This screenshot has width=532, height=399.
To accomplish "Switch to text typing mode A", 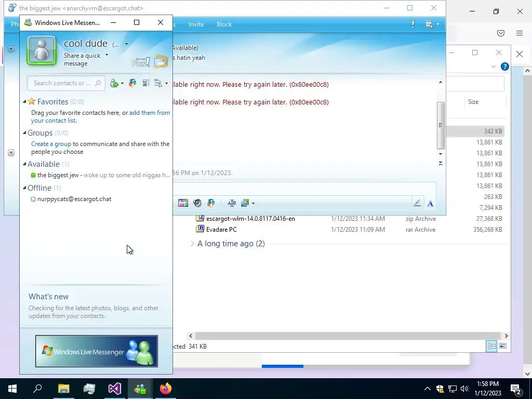I will (x=430, y=204).
